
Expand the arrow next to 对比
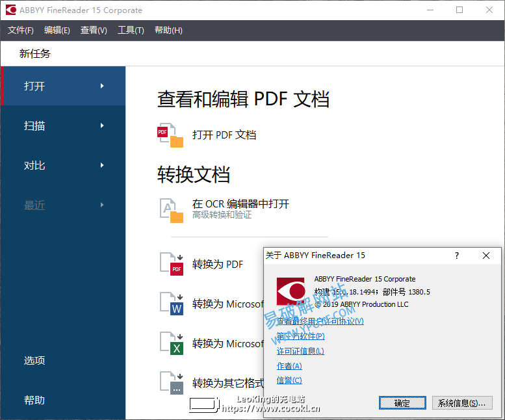[102, 165]
